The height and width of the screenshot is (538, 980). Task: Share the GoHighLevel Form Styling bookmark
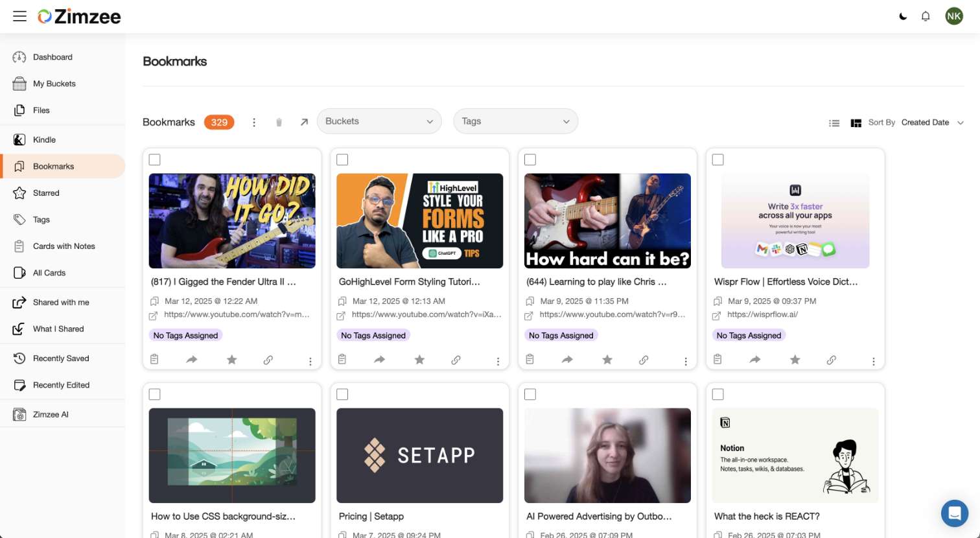pyautogui.click(x=380, y=360)
